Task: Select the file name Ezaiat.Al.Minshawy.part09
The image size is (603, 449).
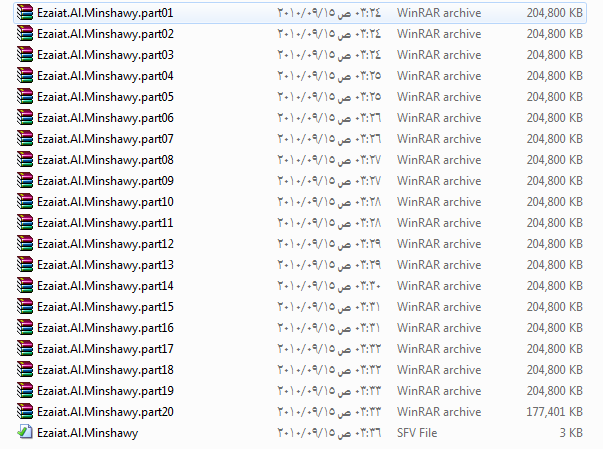Action: point(105,181)
